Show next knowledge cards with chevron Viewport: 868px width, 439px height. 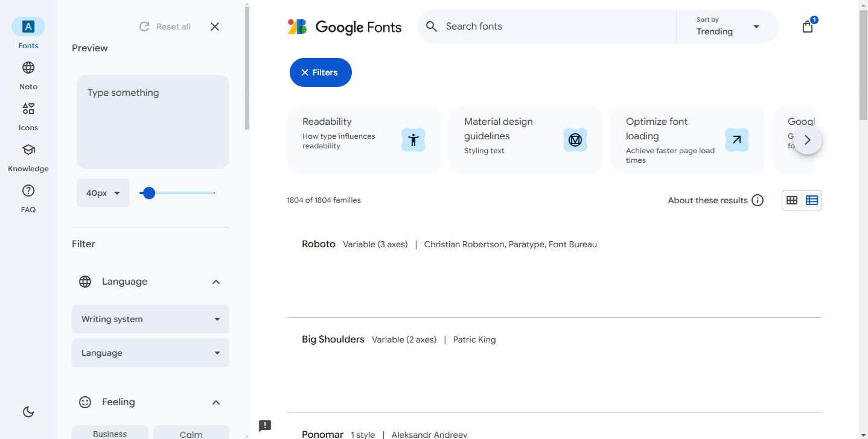pos(808,140)
